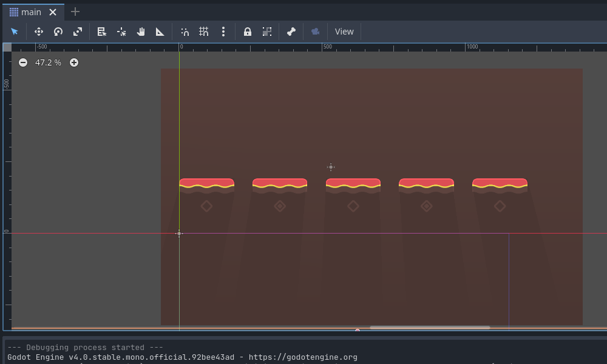Toggle grid snapping
Screen dimensions: 607x364
pos(203,32)
